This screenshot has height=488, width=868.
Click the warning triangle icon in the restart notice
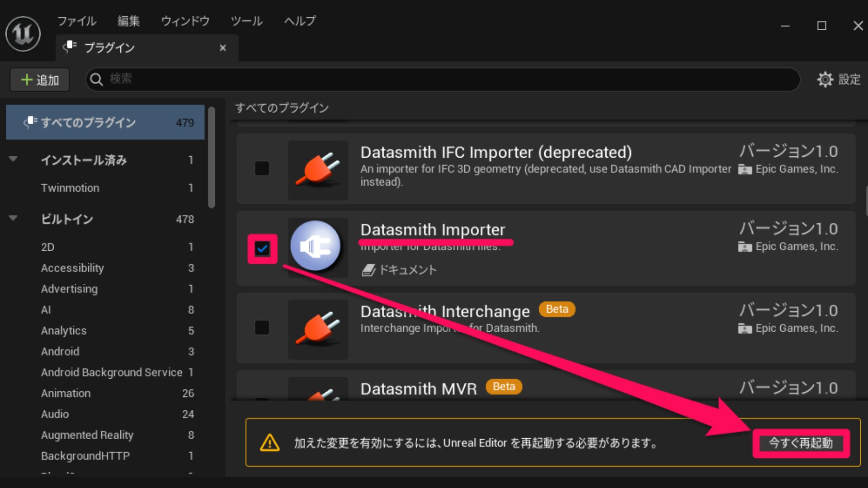click(x=270, y=442)
